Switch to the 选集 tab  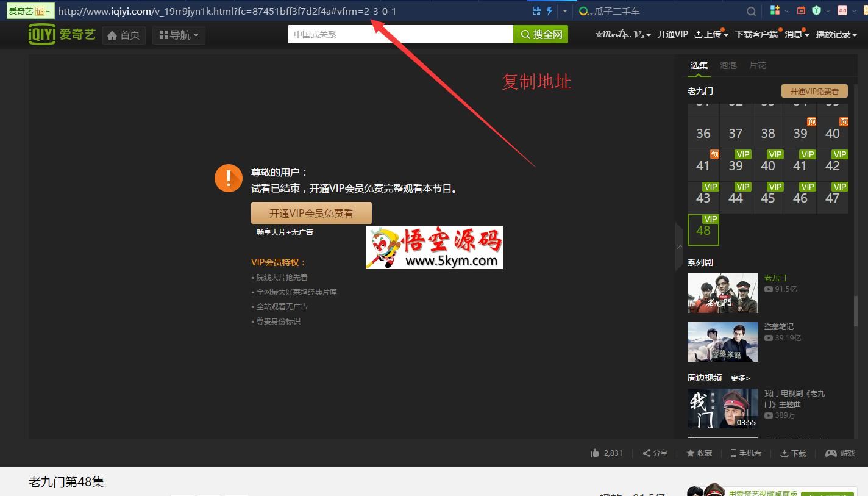click(x=699, y=65)
